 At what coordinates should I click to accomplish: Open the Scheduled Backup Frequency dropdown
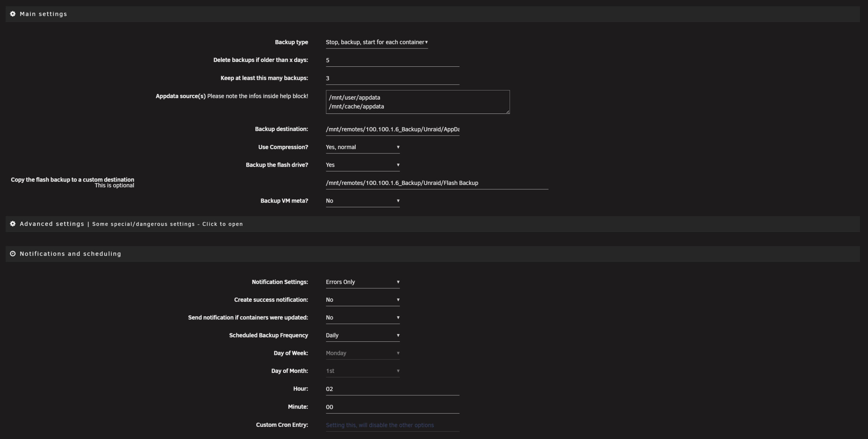click(362, 335)
